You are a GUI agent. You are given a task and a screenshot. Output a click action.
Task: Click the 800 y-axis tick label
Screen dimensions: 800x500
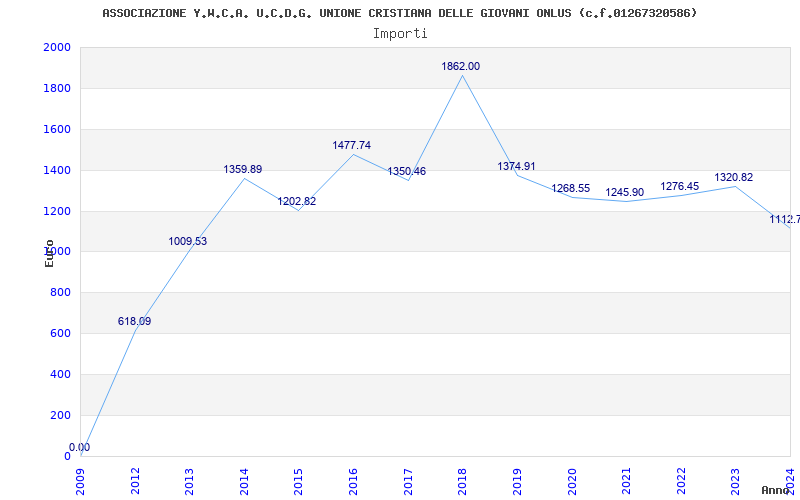(x=61, y=293)
